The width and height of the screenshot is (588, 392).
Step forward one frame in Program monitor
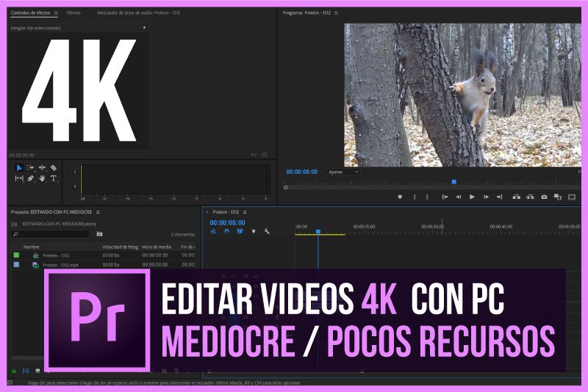pyautogui.click(x=486, y=197)
